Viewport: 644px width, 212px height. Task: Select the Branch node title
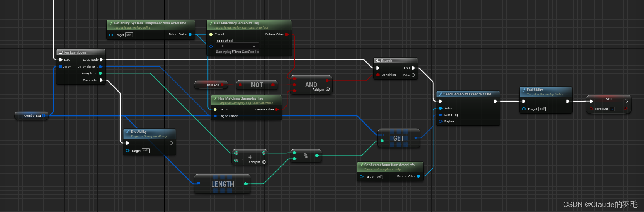point(386,61)
